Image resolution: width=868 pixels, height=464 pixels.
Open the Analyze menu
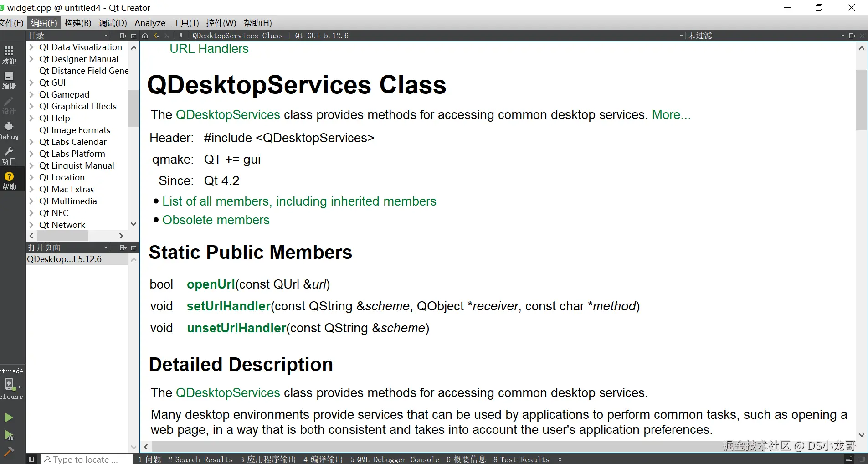pos(150,23)
